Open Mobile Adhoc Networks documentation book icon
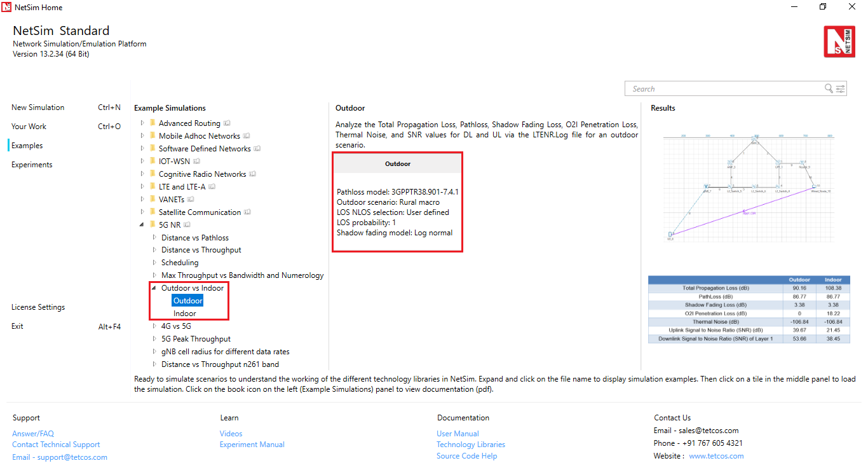The height and width of the screenshot is (463, 868). (x=247, y=136)
